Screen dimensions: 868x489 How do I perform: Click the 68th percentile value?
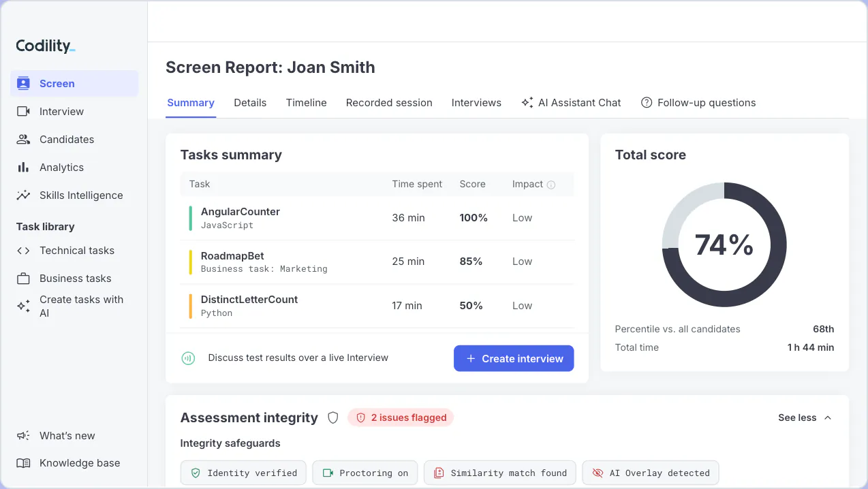823,329
